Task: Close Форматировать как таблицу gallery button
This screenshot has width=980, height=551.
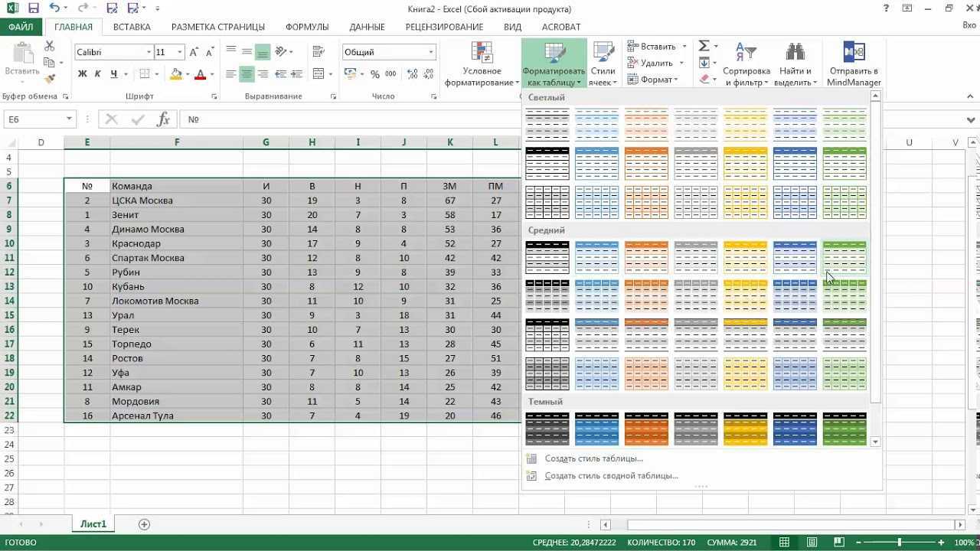Action: (x=554, y=64)
